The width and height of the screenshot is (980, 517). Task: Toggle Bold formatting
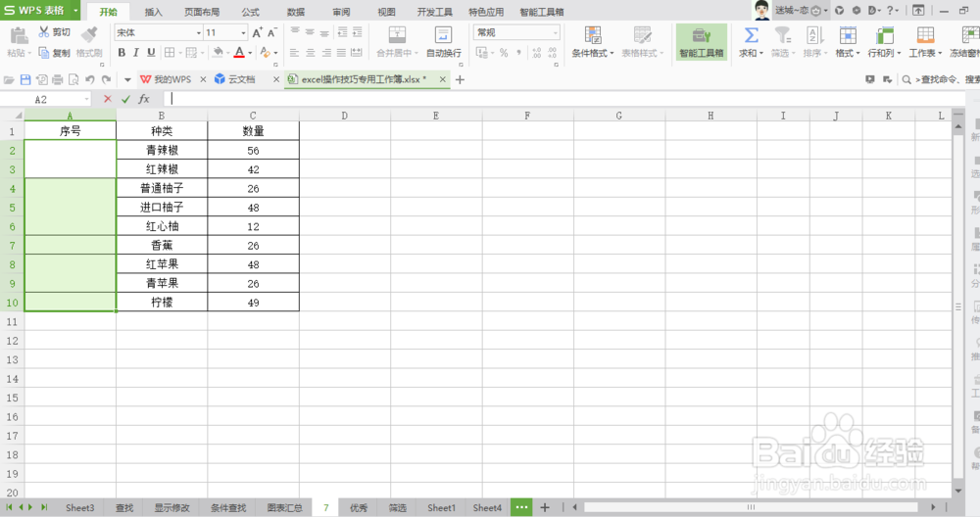point(122,53)
